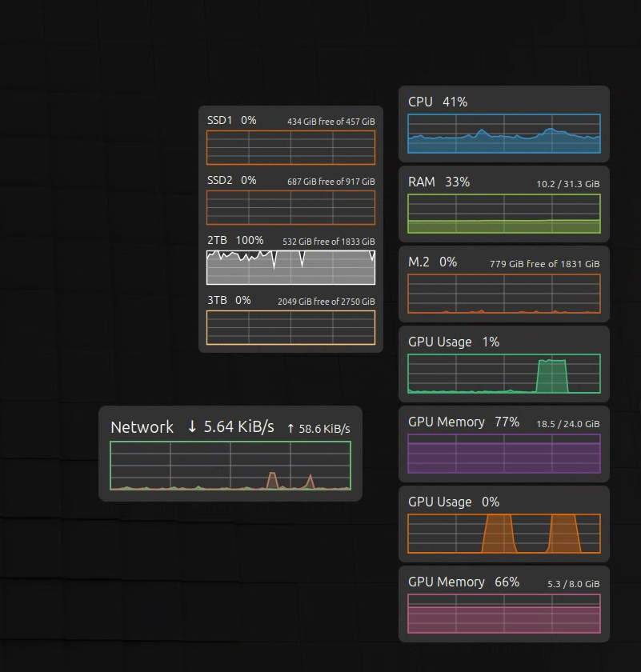Select the SSD2 disk graph

point(290,207)
